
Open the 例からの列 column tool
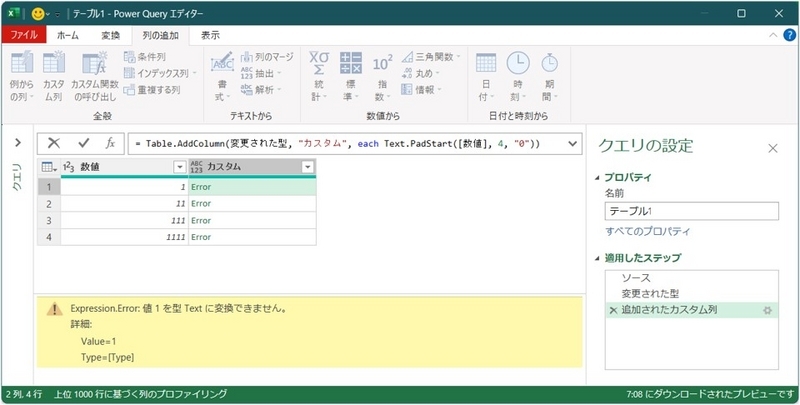[x=22, y=77]
